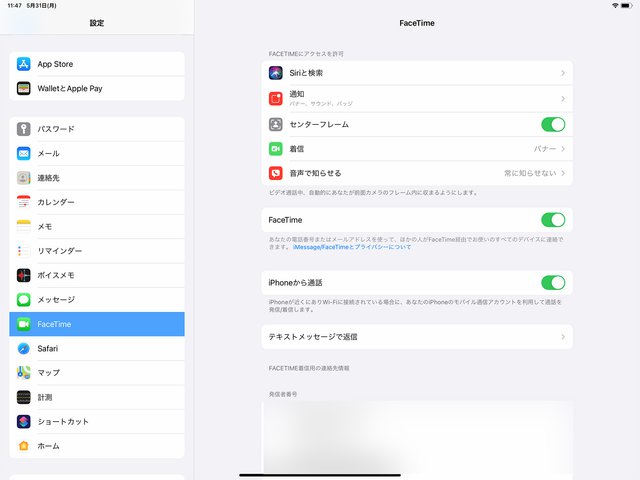
Task: Open 着信 バナー chevron
Action: point(563,149)
